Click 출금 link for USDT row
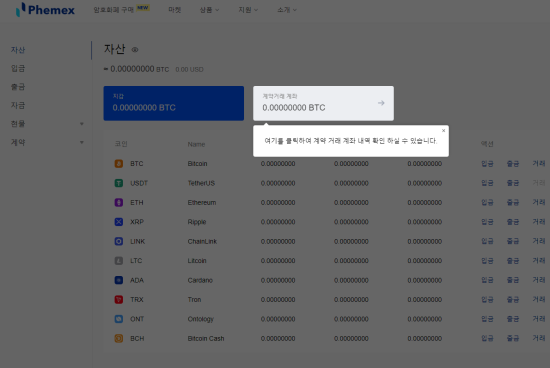The width and height of the screenshot is (550, 368). [513, 183]
